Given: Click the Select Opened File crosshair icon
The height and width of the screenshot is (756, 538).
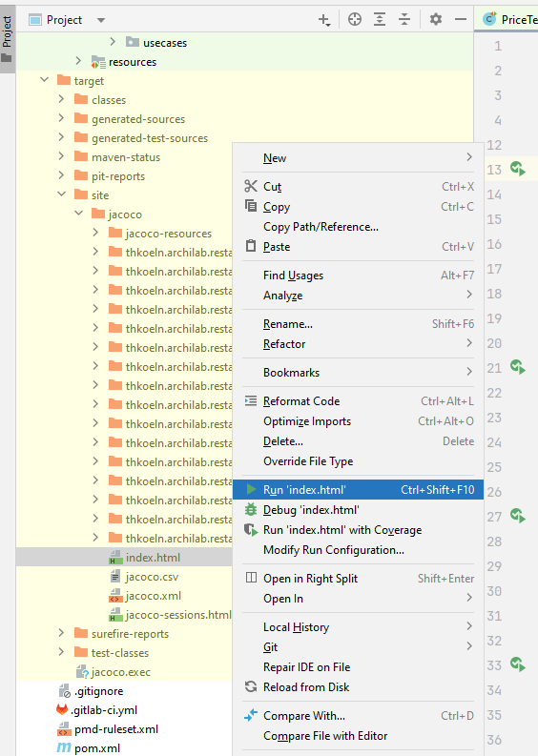Looking at the screenshot, I should [355, 19].
